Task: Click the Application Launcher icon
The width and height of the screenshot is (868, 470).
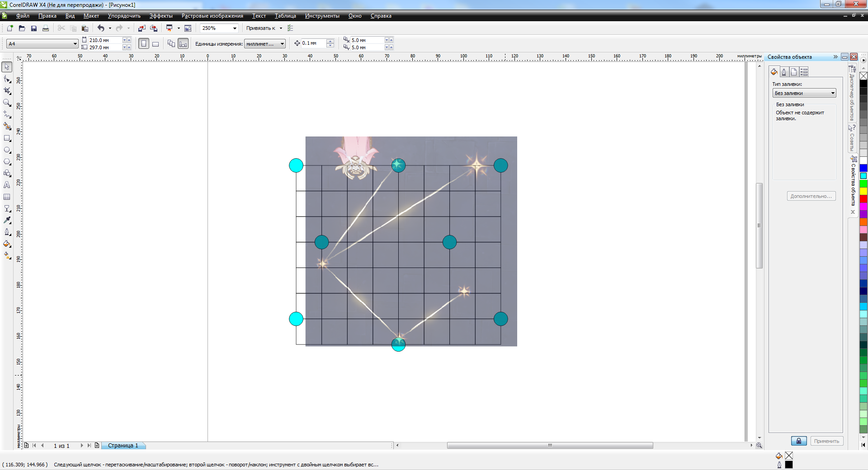Action: [x=170, y=28]
